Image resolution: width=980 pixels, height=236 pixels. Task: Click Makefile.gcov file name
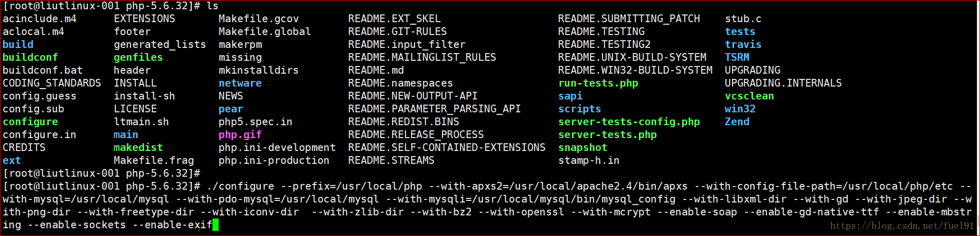(259, 19)
